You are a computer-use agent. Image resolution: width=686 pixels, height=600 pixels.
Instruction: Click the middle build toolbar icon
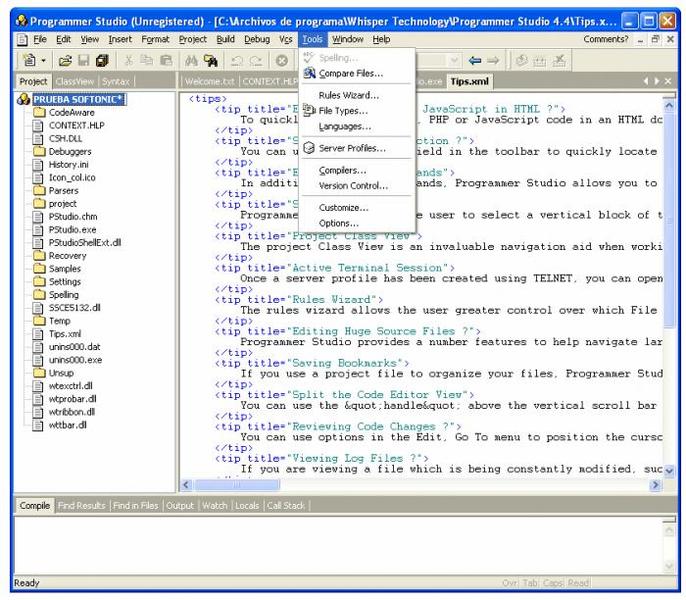coord(540,60)
